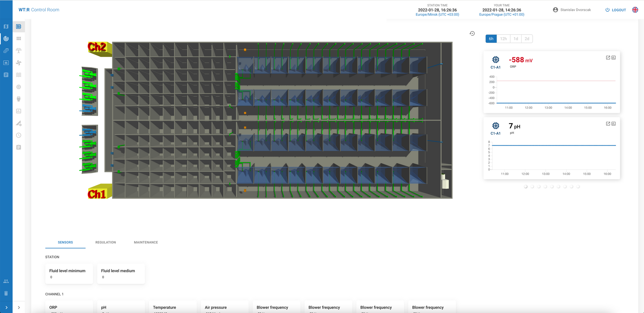Click the Ch1 label in 3D model
The height and width of the screenshot is (313, 644).
[97, 194]
